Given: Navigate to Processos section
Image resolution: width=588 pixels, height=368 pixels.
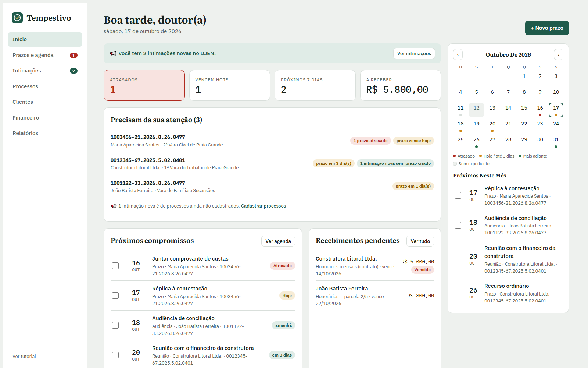Looking at the screenshot, I should coord(45,86).
